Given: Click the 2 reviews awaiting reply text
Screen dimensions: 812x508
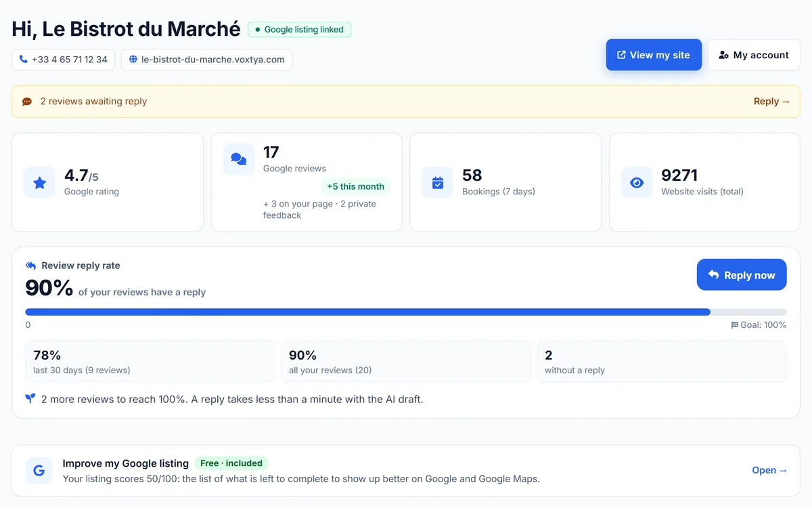Looking at the screenshot, I should 93,102.
